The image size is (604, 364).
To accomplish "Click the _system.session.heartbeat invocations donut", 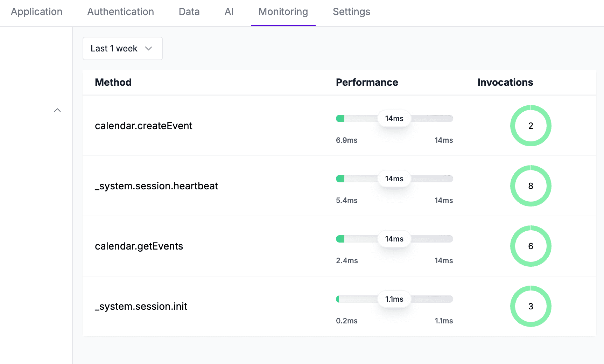I will pos(531,186).
